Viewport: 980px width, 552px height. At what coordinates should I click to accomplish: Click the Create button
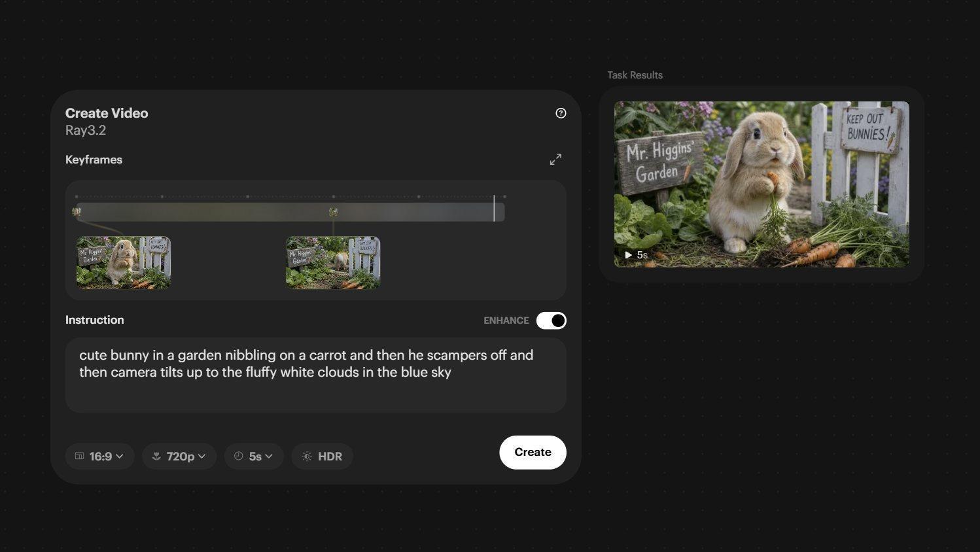[x=533, y=453]
